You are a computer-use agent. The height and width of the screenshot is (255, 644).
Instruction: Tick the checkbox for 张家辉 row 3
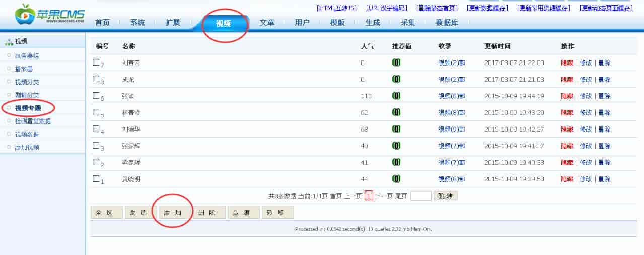tap(96, 145)
